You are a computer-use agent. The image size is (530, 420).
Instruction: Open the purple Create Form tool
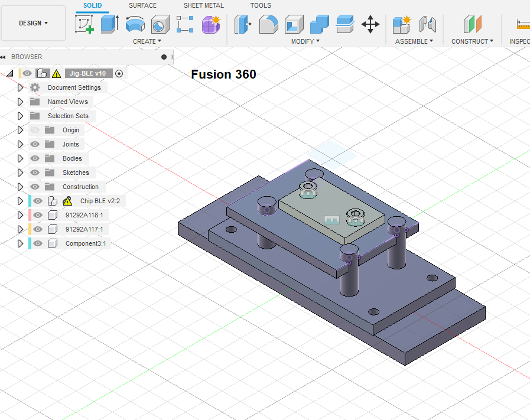click(211, 24)
